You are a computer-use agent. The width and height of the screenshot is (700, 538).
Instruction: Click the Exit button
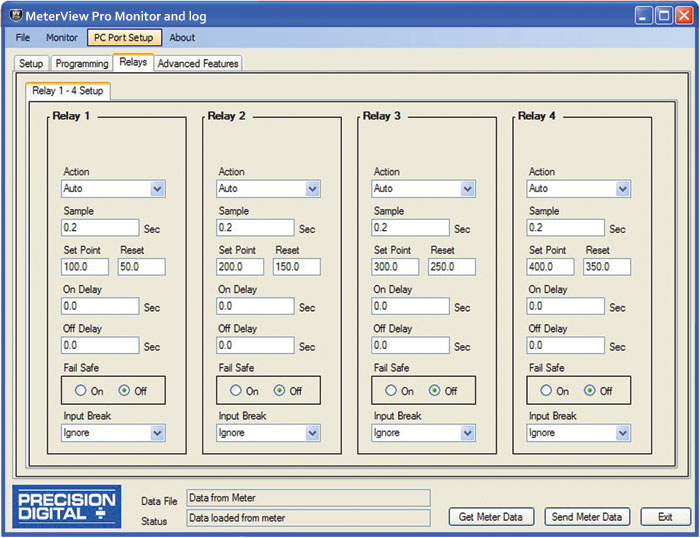[x=665, y=517]
